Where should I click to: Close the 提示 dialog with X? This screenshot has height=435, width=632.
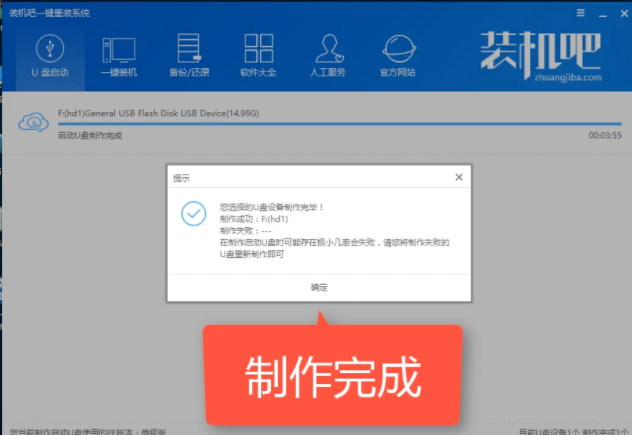(x=458, y=177)
